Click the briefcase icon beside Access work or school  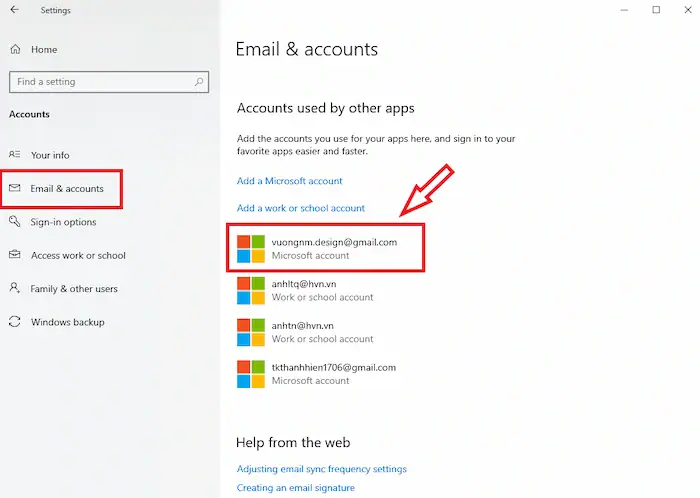(x=15, y=254)
